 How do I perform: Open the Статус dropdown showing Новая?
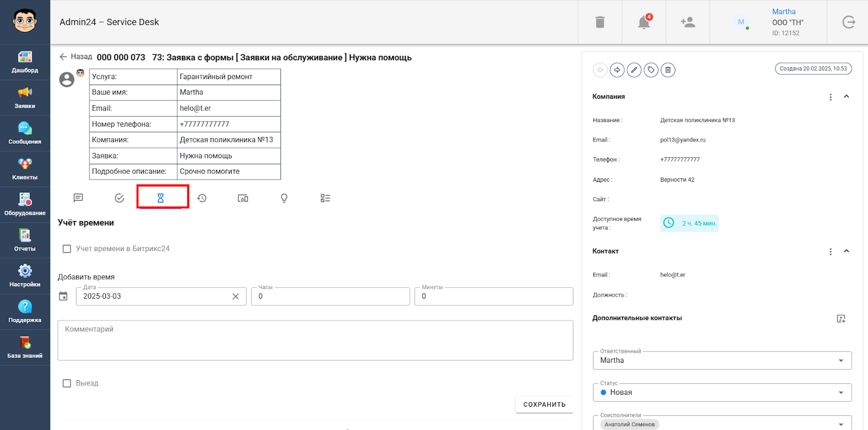tap(722, 393)
